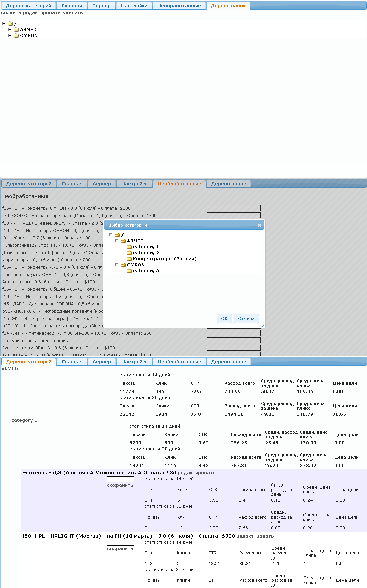Collapse ARMED node in Выбор категории dialog
The width and height of the screenshot is (367, 588).
point(117,241)
